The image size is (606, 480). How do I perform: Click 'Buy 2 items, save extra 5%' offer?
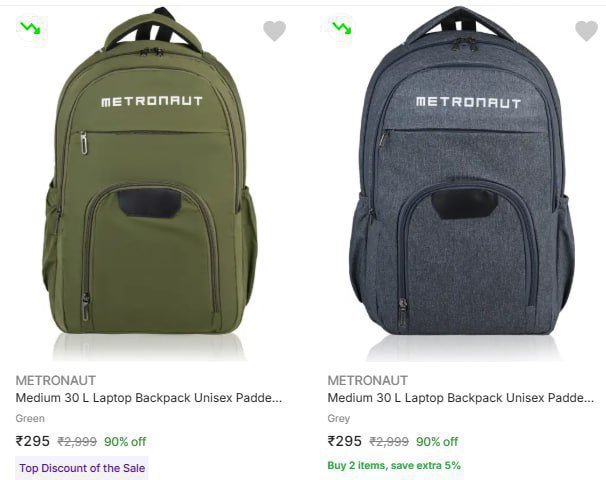[394, 466]
